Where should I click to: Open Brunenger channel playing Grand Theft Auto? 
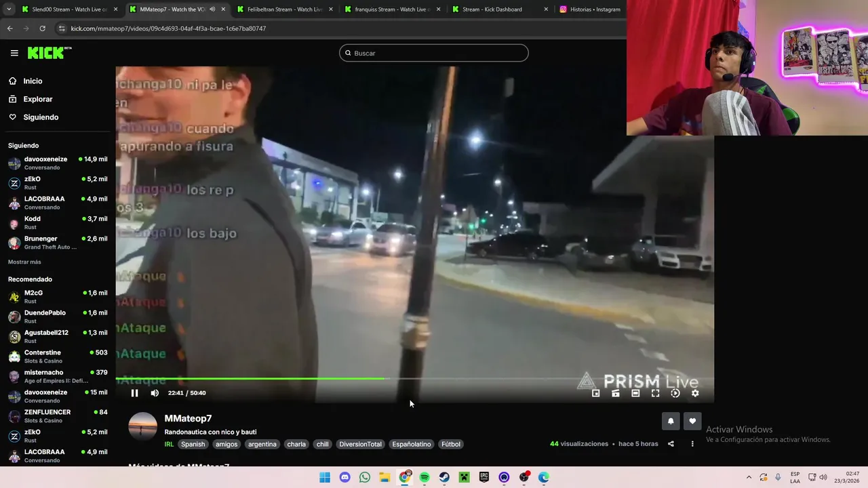point(58,243)
